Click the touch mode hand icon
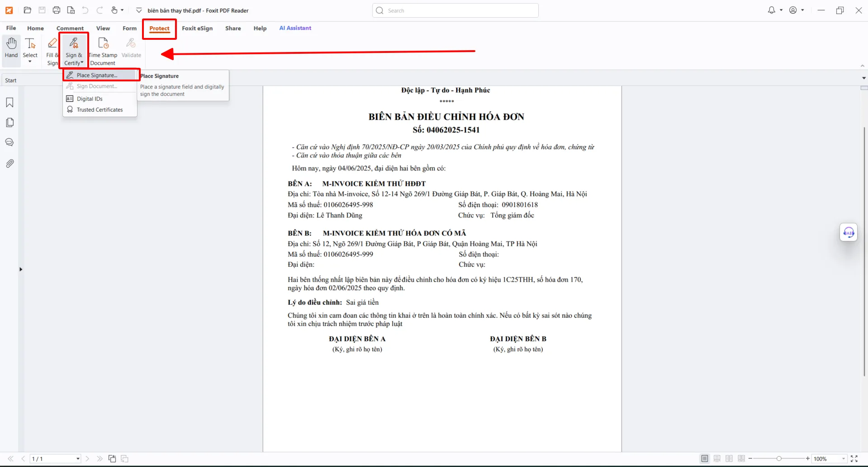Image resolution: width=868 pixels, height=467 pixels. (114, 10)
